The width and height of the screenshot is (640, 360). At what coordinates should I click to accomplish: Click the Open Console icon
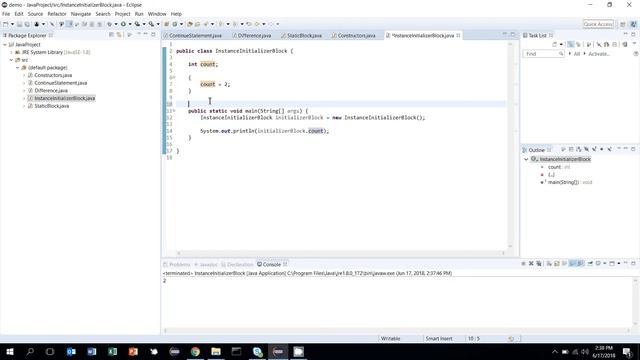click(x=612, y=264)
